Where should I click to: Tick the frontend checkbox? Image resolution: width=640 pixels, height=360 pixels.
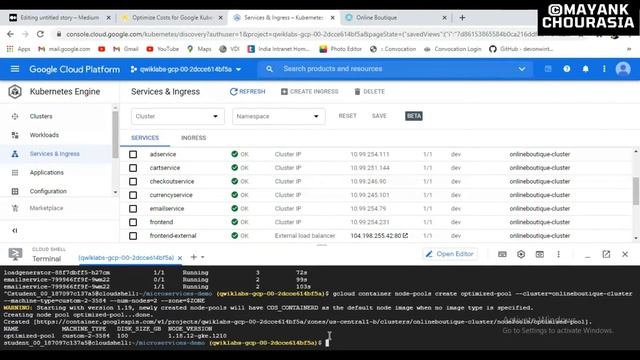pyautogui.click(x=133, y=222)
